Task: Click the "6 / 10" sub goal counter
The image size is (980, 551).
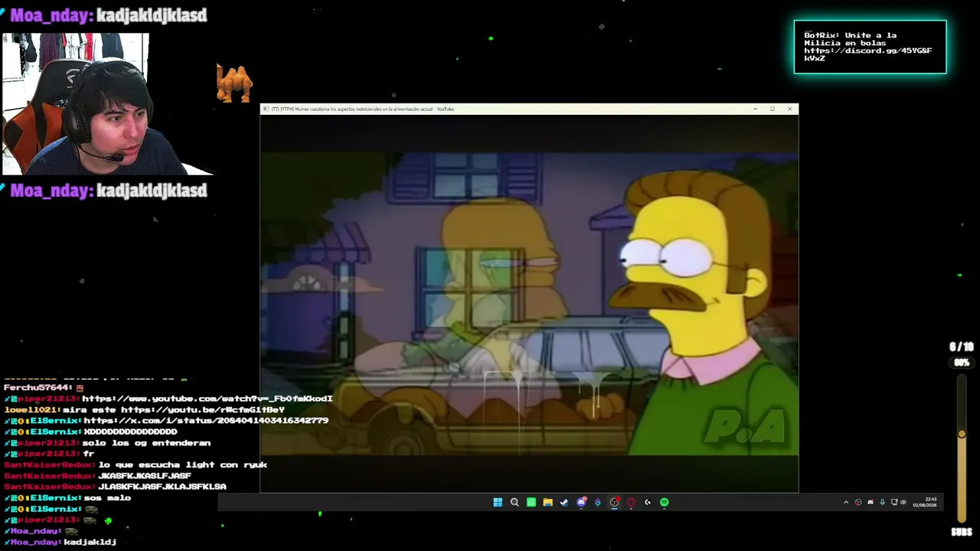Action: pyautogui.click(x=962, y=347)
